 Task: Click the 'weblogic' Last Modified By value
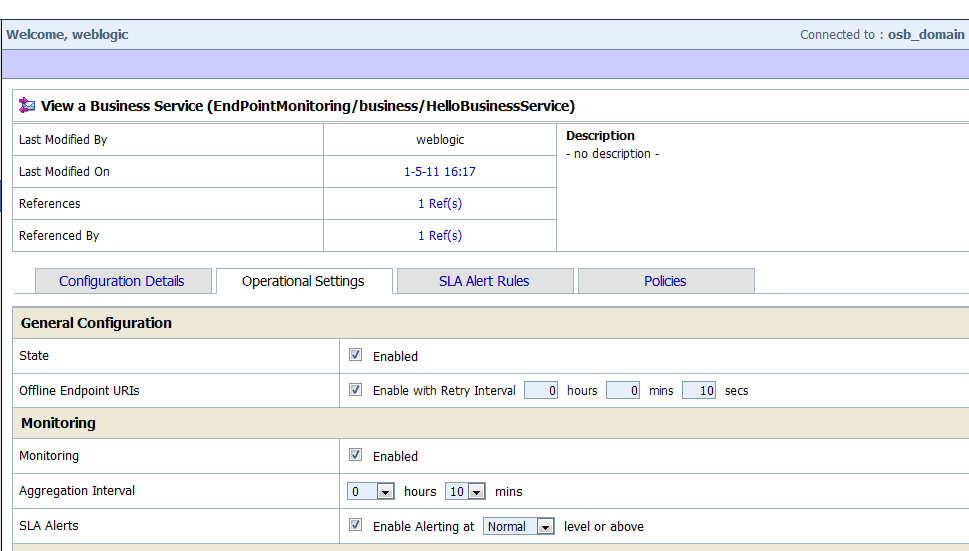[440, 140]
